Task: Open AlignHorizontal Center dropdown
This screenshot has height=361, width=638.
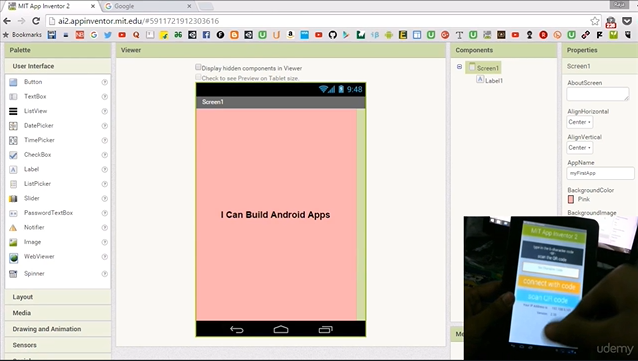Action: [580, 122]
